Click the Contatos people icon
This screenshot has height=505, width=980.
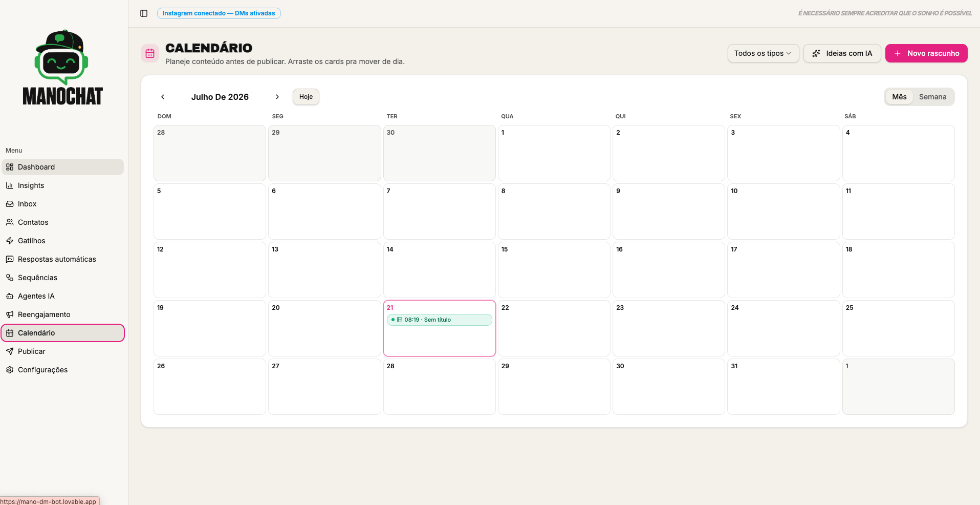(x=10, y=222)
